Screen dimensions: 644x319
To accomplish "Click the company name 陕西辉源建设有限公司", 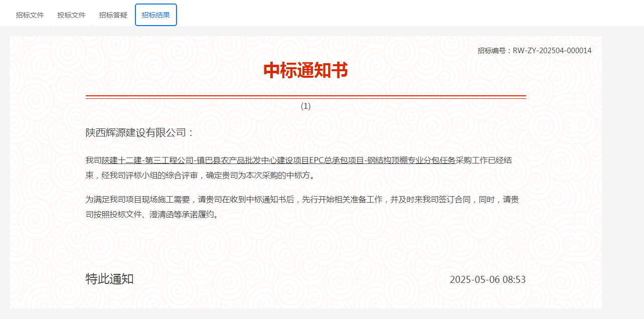I will click(135, 133).
